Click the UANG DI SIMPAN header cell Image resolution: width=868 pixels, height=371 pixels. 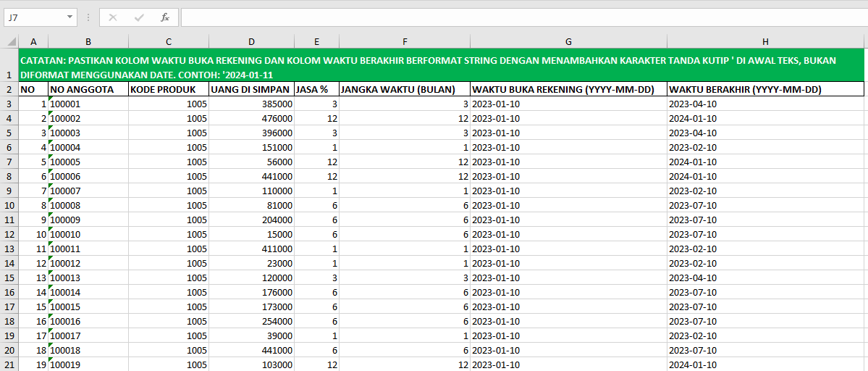pos(251,89)
